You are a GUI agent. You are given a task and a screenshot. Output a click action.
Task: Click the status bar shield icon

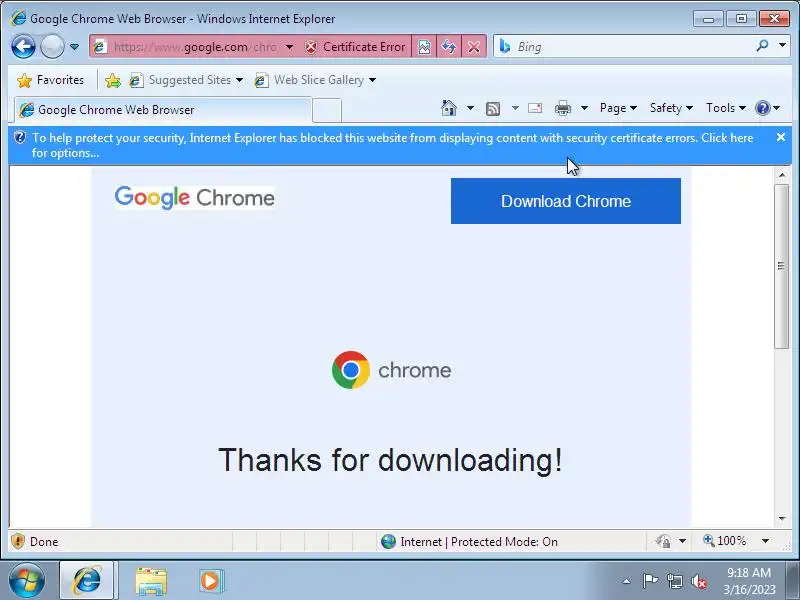pos(18,541)
